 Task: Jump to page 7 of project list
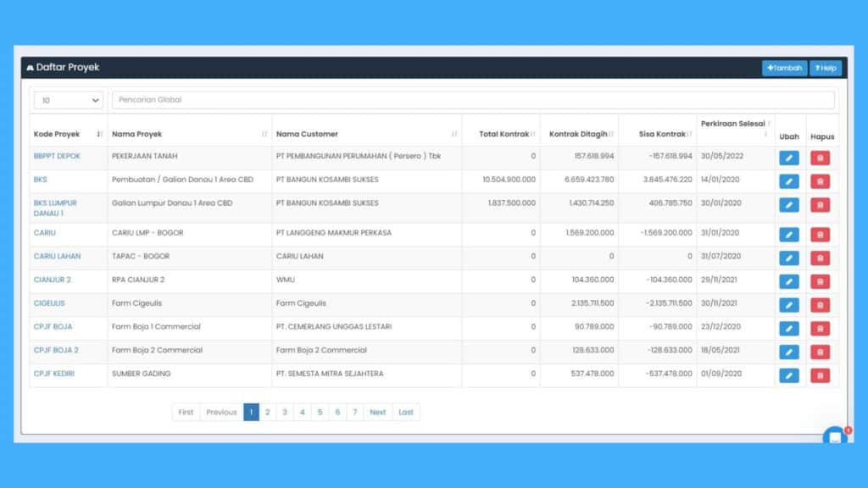point(355,413)
